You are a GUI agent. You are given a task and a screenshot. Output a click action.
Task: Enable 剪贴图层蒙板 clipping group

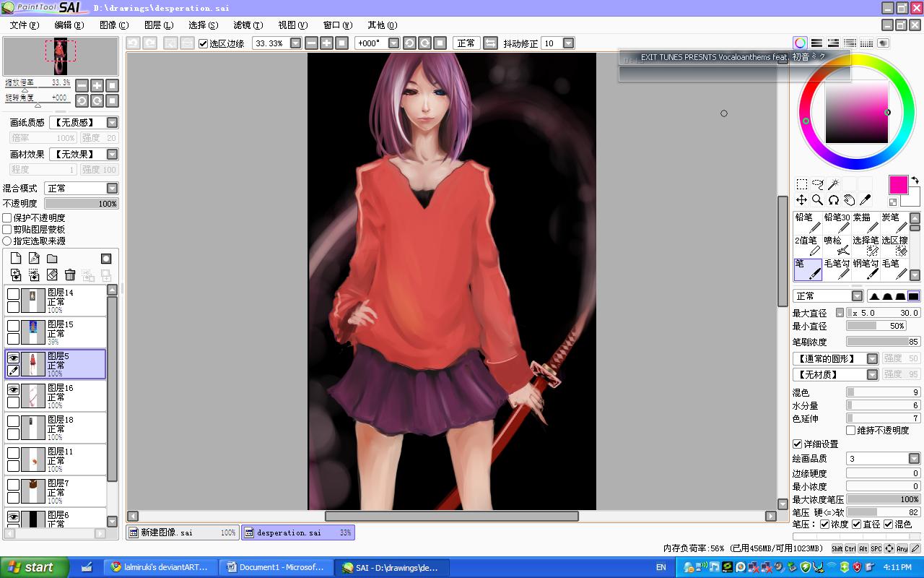point(7,229)
